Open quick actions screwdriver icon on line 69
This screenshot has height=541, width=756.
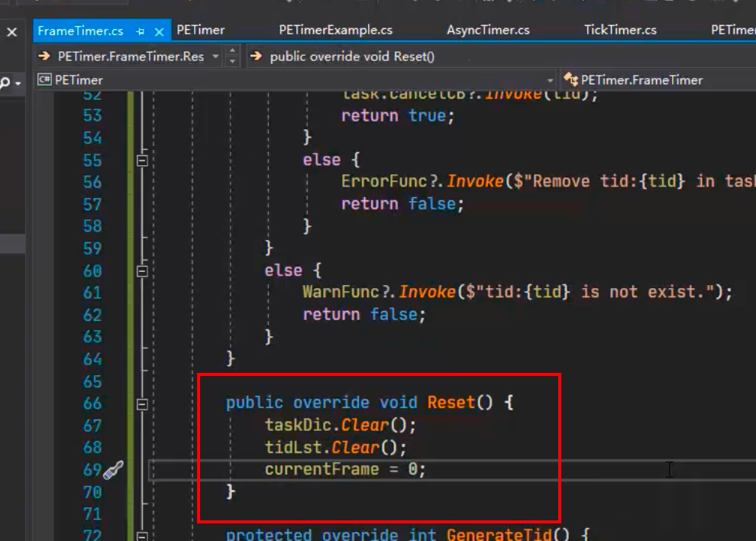pos(114,470)
